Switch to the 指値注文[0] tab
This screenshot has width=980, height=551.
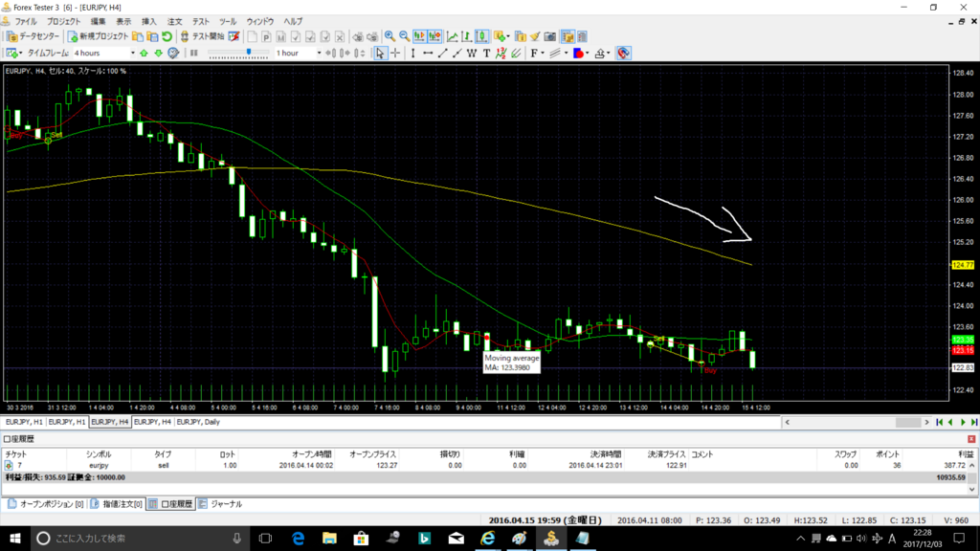click(x=116, y=503)
